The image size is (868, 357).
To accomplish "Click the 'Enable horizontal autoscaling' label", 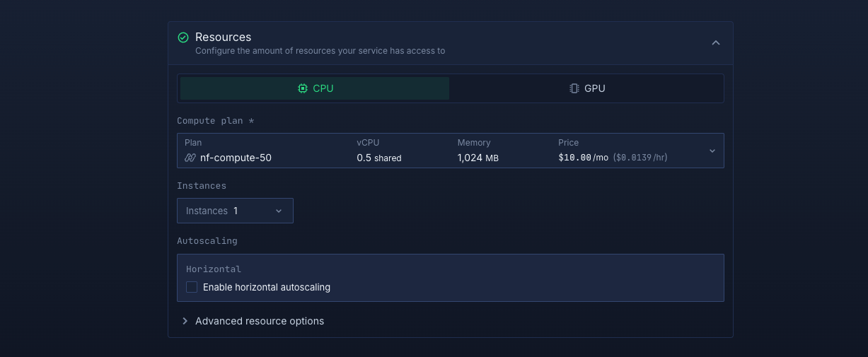I will coord(267,287).
